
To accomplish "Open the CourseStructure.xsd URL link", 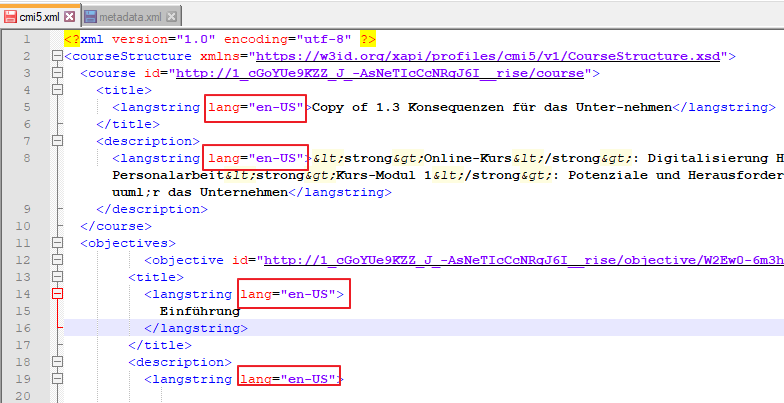I will pos(488,56).
